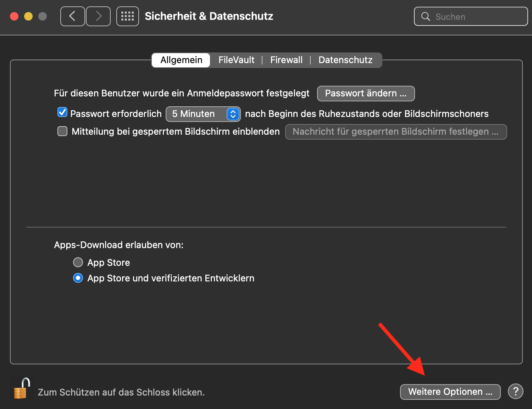Close window with the red button
The image size is (532, 409).
click(x=14, y=16)
